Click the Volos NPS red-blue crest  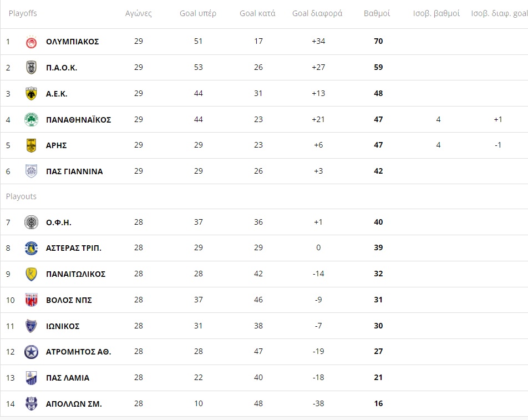(x=31, y=300)
